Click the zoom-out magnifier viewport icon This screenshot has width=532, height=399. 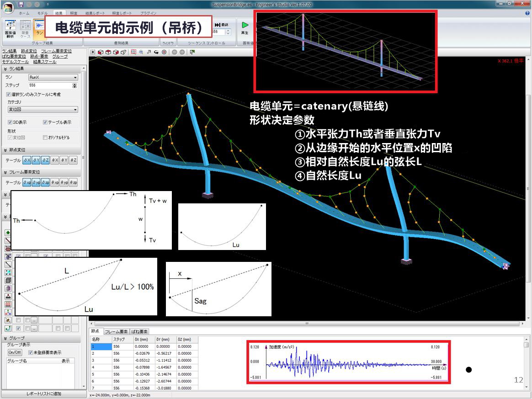tap(141, 52)
